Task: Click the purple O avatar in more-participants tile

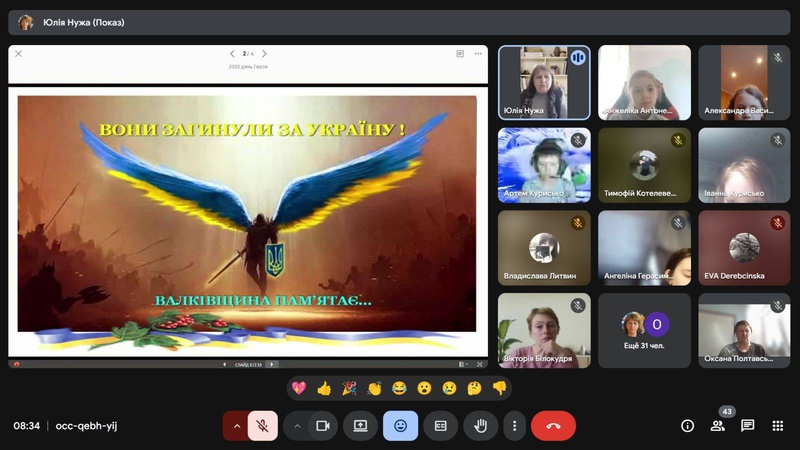Action: (x=657, y=324)
